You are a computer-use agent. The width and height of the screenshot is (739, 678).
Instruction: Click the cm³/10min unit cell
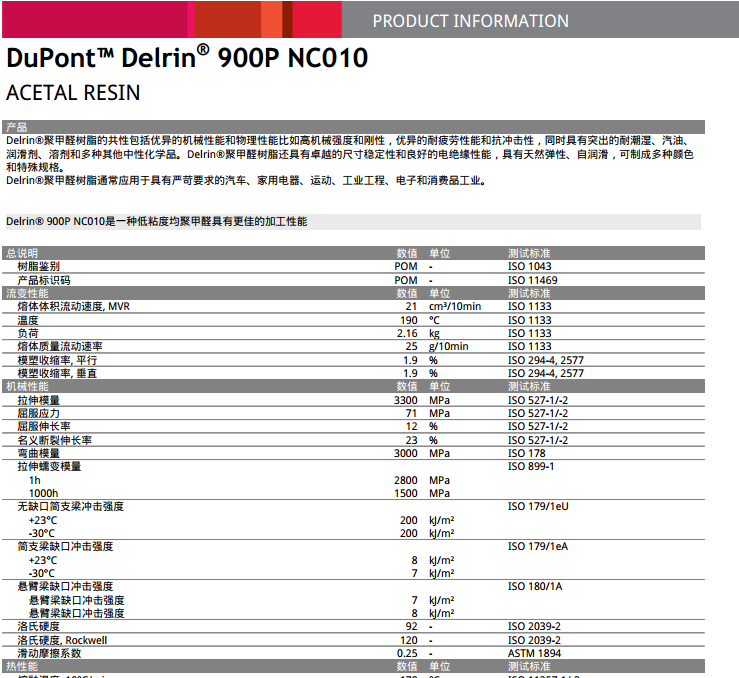click(455, 306)
